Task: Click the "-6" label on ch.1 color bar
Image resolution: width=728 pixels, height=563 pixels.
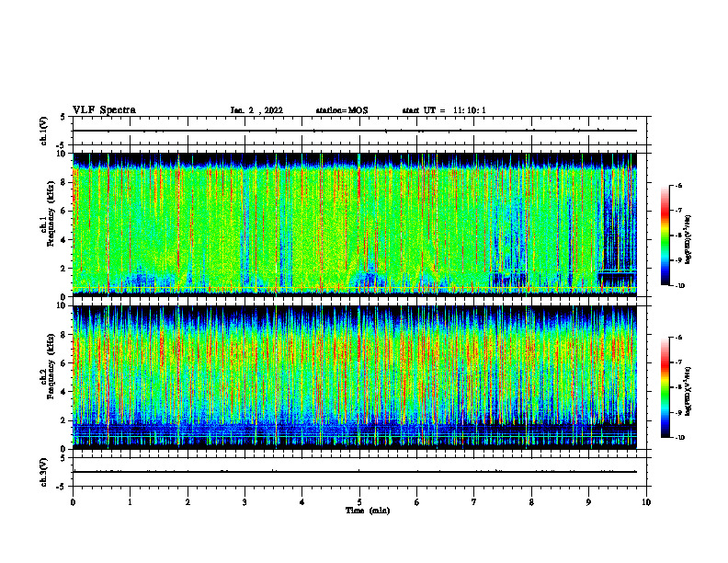Action: [x=678, y=186]
